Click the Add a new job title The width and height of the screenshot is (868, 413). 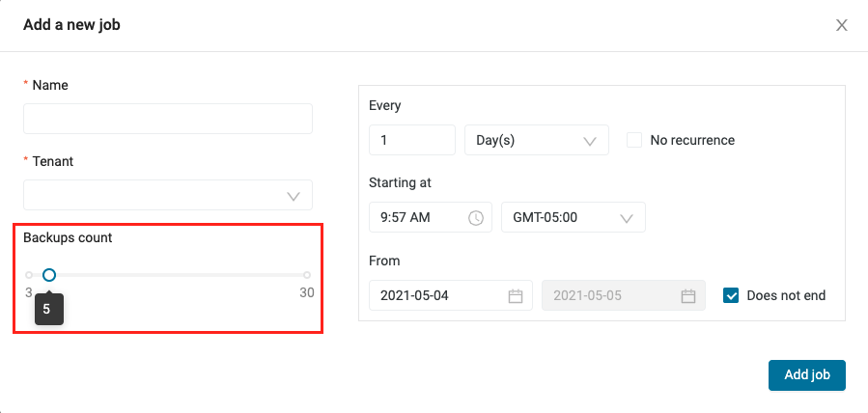71,25
